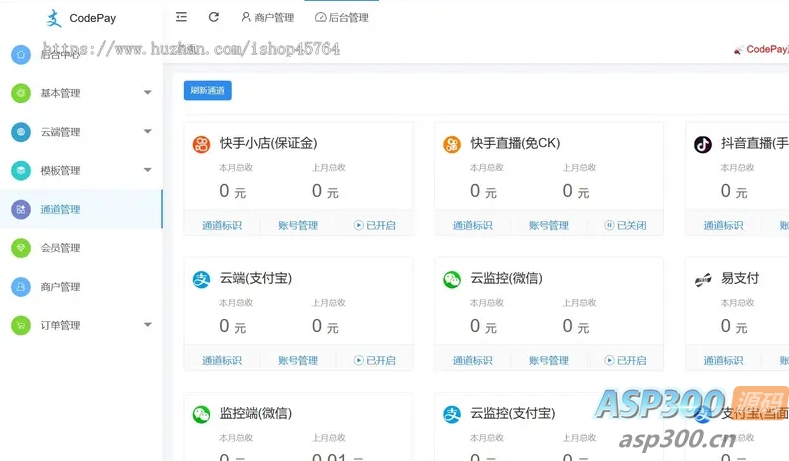Click the 模板管理 icon in sidebar
789x461 pixels.
21,171
